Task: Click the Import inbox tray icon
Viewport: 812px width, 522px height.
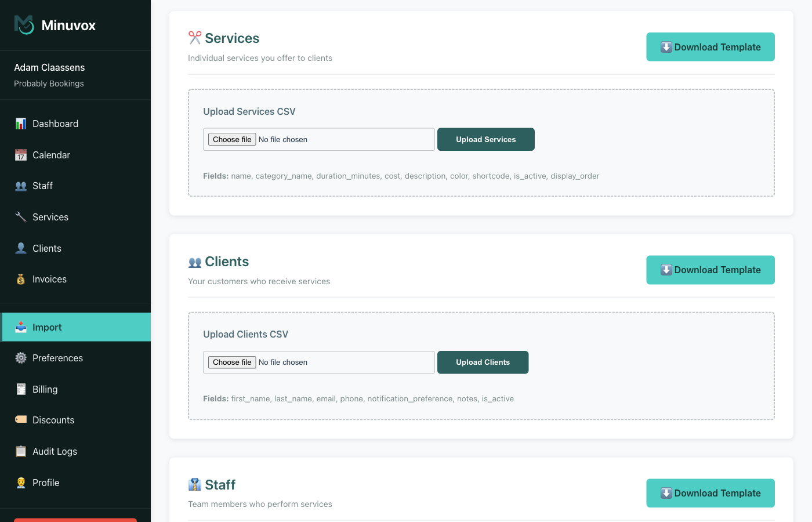Action: tap(20, 327)
